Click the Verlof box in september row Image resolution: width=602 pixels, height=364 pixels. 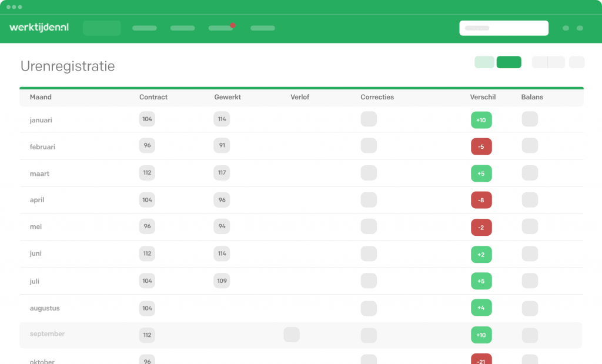point(292,335)
